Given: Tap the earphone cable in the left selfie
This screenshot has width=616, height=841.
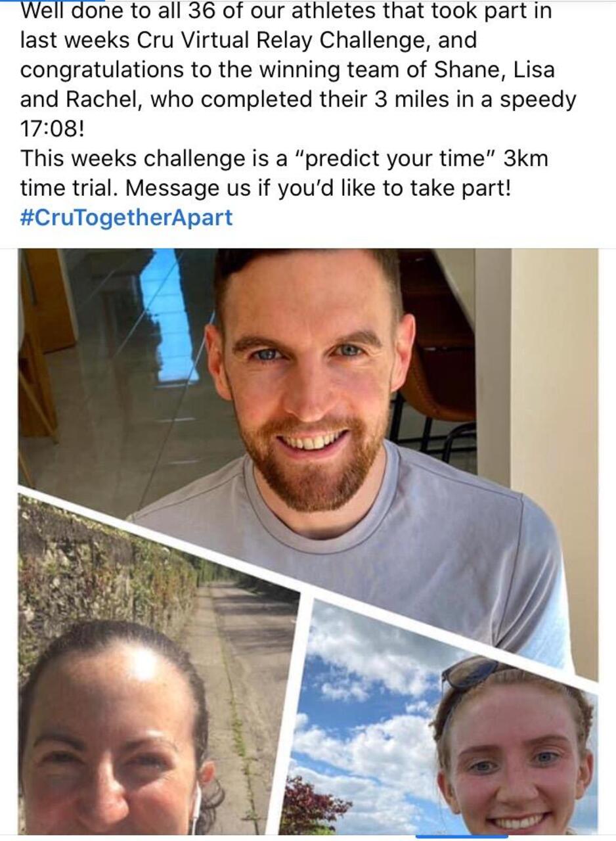Looking at the screenshot, I should 194,808.
